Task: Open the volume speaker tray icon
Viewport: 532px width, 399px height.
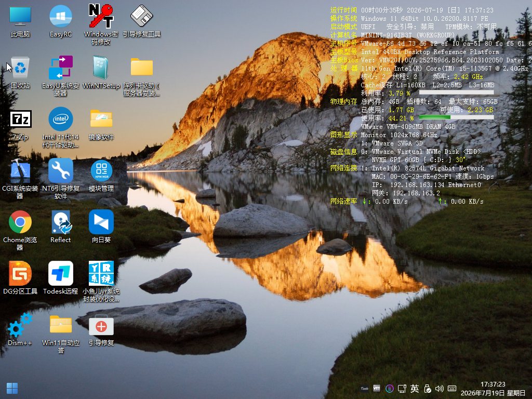Action: [440, 389]
